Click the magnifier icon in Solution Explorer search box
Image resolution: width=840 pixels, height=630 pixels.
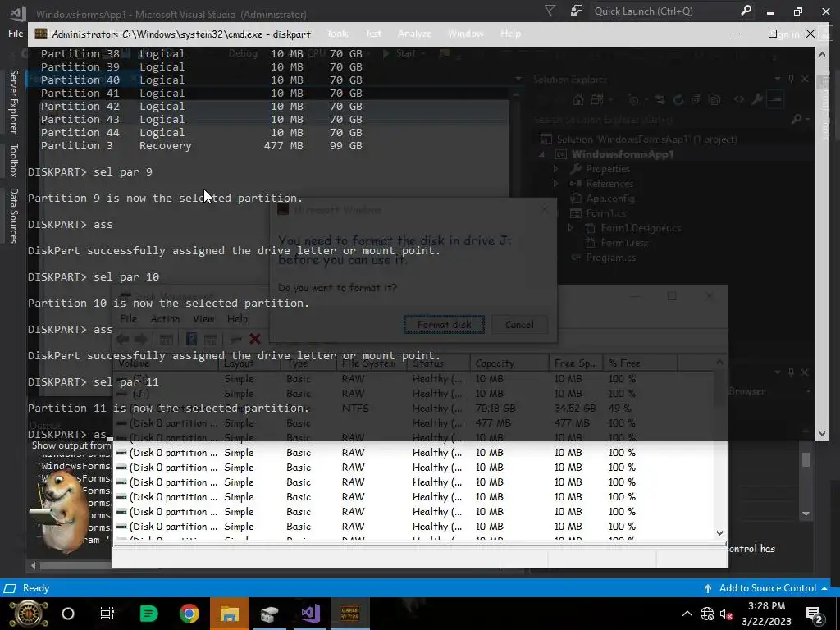tap(797, 119)
